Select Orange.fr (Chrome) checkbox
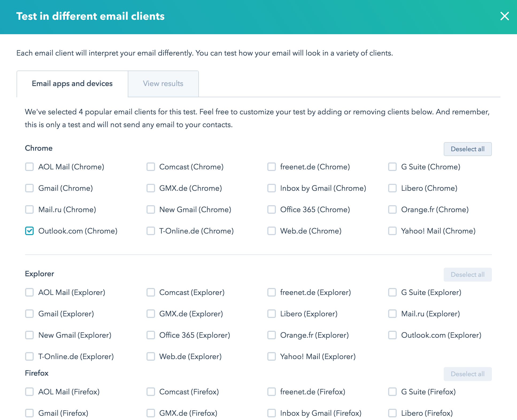The image size is (517, 420). tap(392, 209)
